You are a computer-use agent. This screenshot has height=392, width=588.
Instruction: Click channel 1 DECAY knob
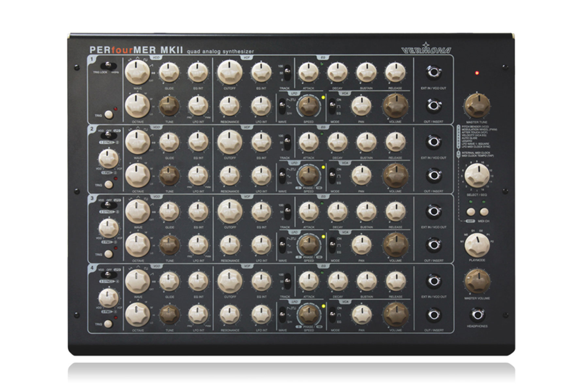337,72
